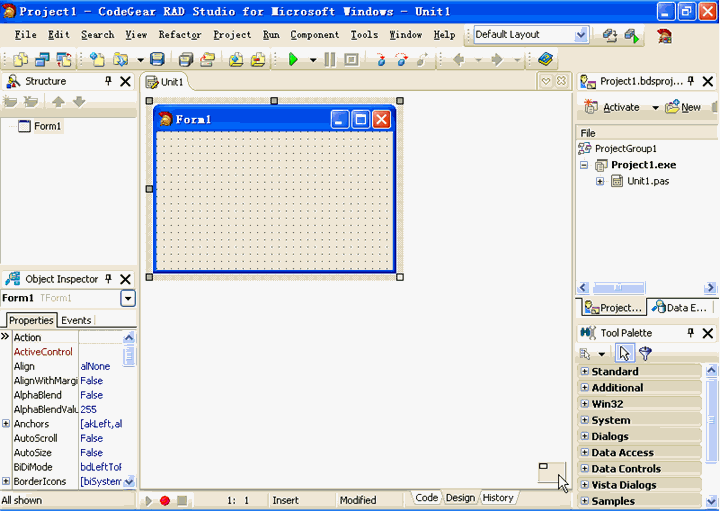Image resolution: width=720 pixels, height=511 pixels.
Task: Expand the Anchors property
Action: click(6, 423)
